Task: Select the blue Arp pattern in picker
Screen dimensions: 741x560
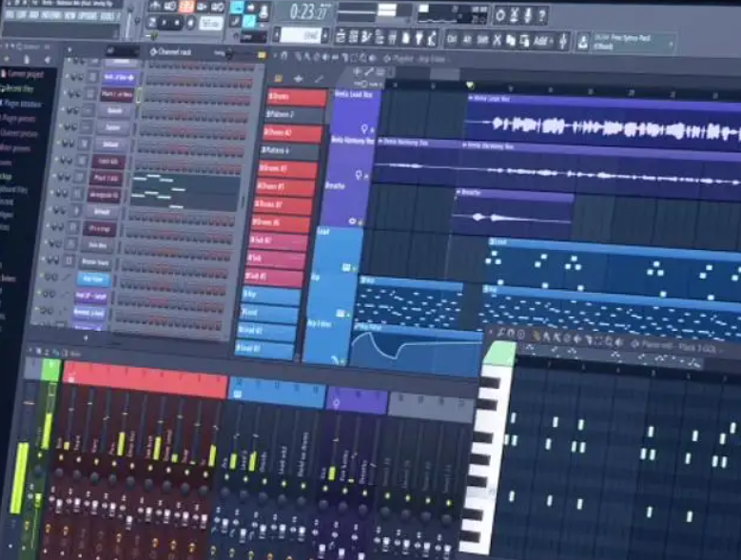Action: [x=272, y=296]
